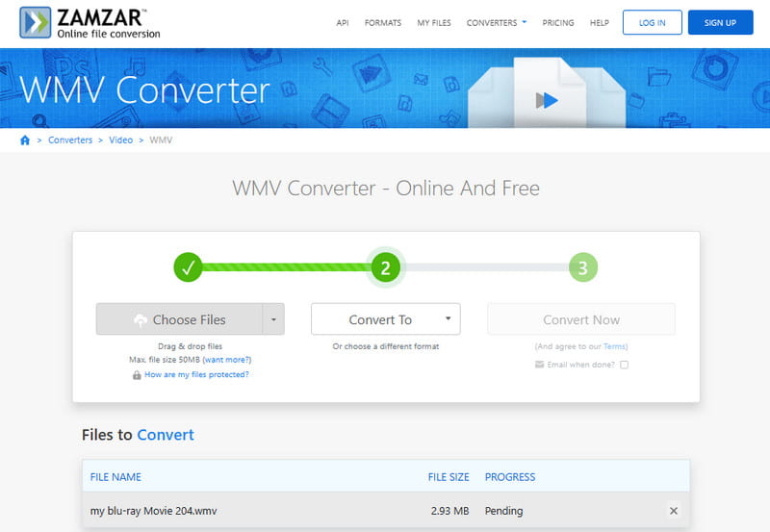Viewport: 770px width, 532px height.
Task: Click the green checkmark step one circle
Action: click(x=188, y=267)
